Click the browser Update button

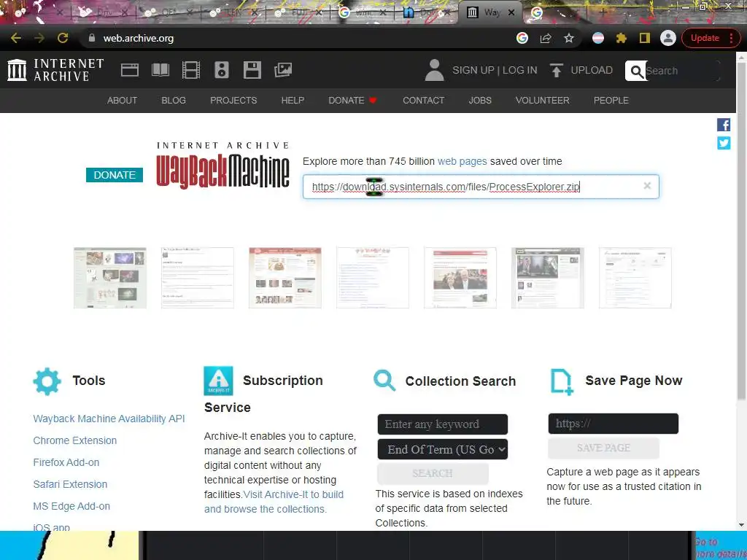[711, 38]
